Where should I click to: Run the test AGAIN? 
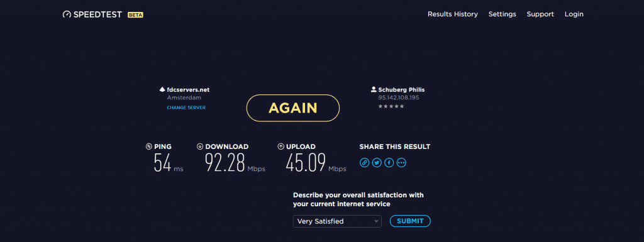click(x=293, y=108)
